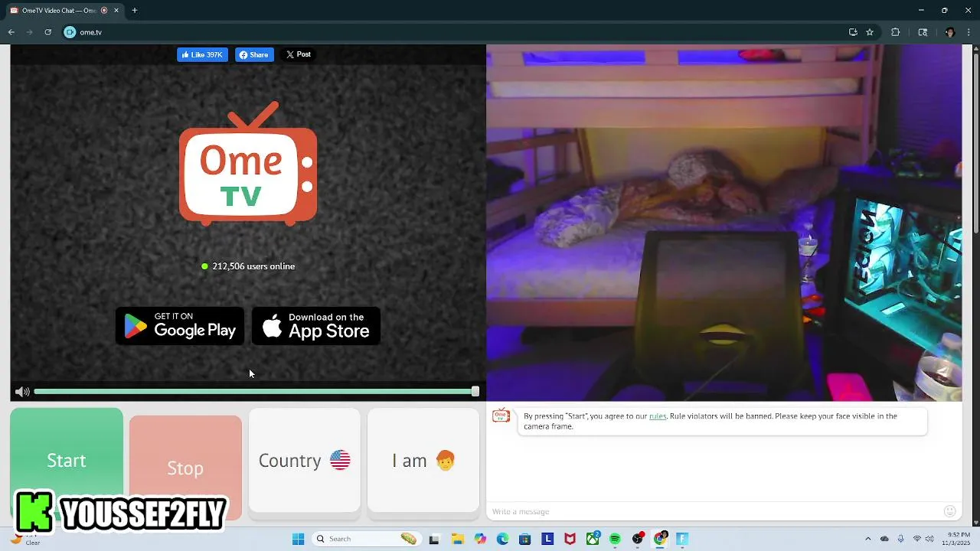Viewport: 980px width, 551px height.
Task: Click the install app icon in address bar
Action: (853, 32)
